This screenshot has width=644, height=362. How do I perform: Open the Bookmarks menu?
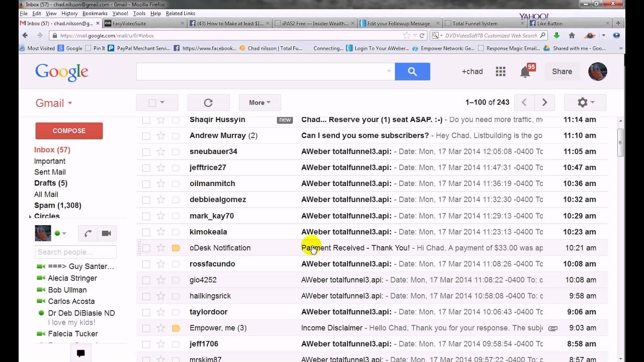click(x=95, y=14)
